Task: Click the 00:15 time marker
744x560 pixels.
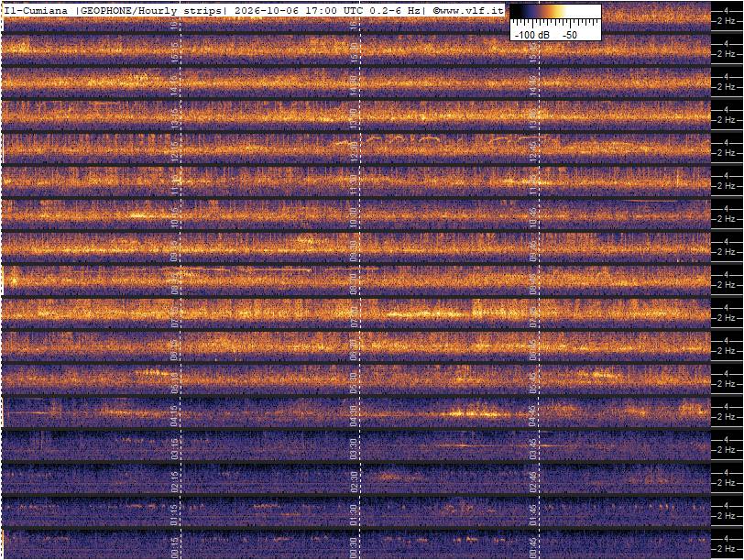Action: click(175, 548)
